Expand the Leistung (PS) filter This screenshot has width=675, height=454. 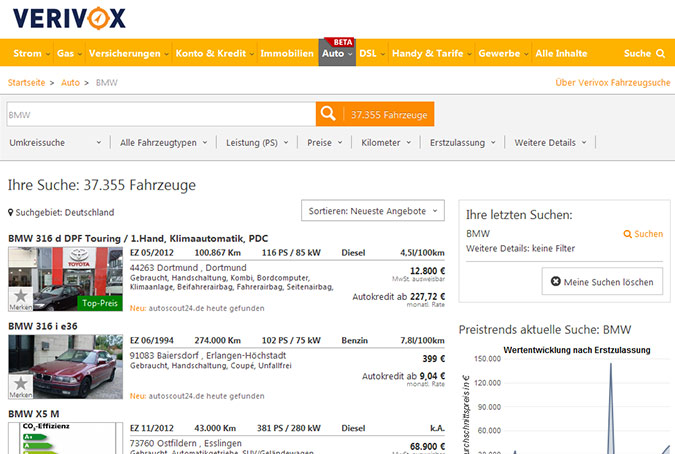pyautogui.click(x=257, y=142)
